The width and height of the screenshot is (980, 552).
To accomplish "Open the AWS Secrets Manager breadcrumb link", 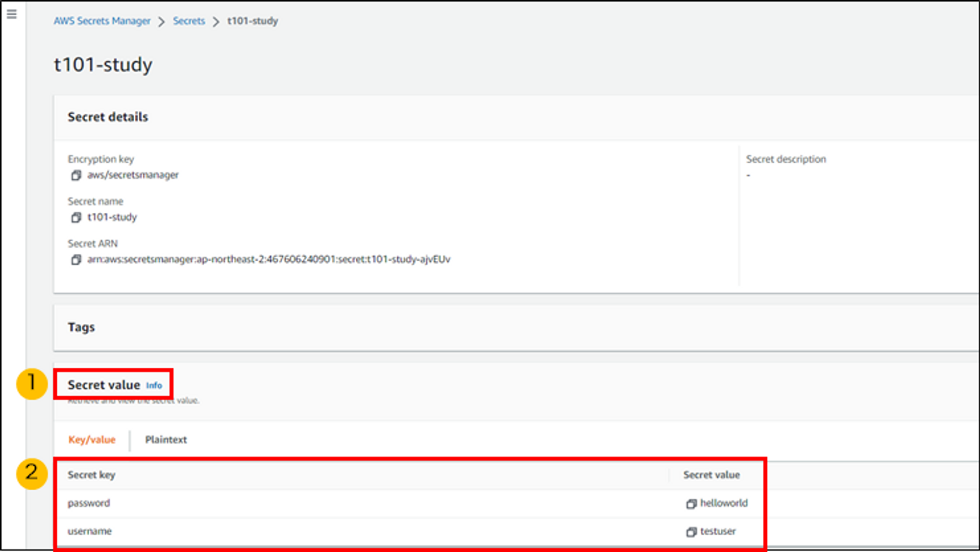I will (x=102, y=21).
